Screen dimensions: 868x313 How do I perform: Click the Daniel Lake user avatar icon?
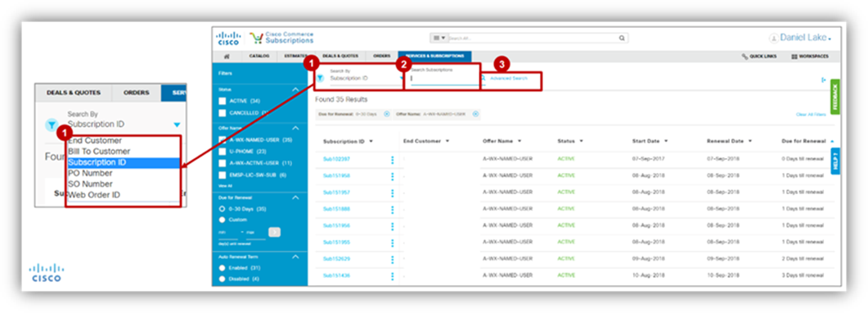[x=773, y=38]
